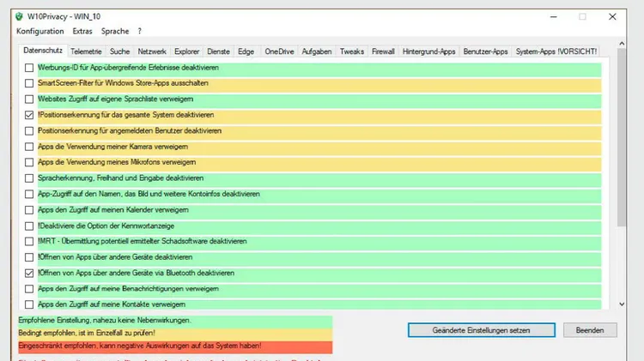Check App-Zugriff auf Namen, Bild, Kontoinfos checkbox
Screen dimensions: 644x361
point(28,194)
